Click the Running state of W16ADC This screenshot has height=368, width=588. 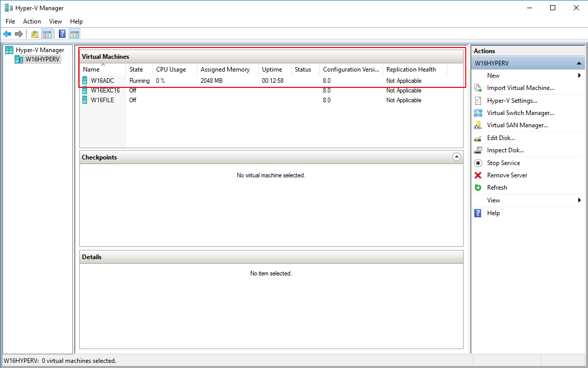click(140, 80)
